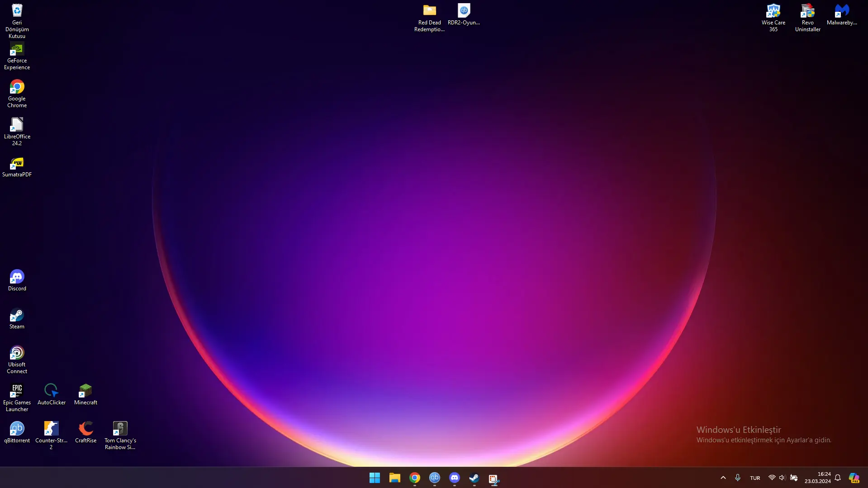
Task: Switch to Steam in the taskbar
Action: pyautogui.click(x=474, y=478)
